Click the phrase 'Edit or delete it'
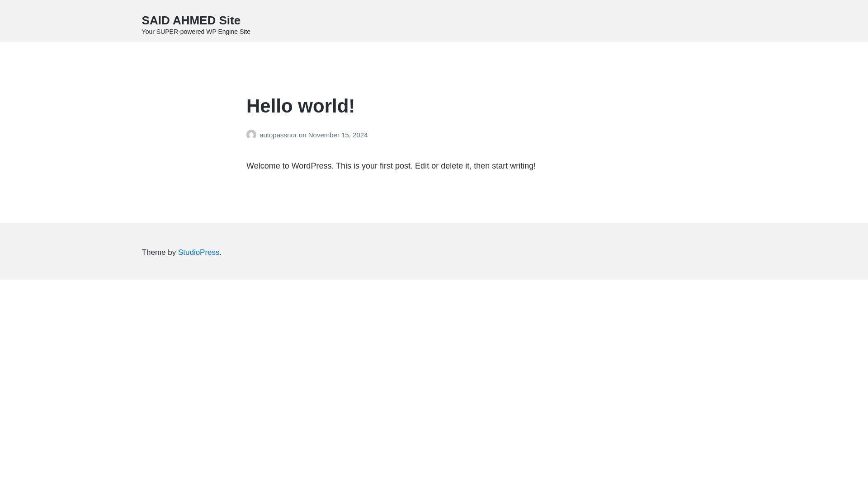The image size is (868, 488). pos(442,166)
